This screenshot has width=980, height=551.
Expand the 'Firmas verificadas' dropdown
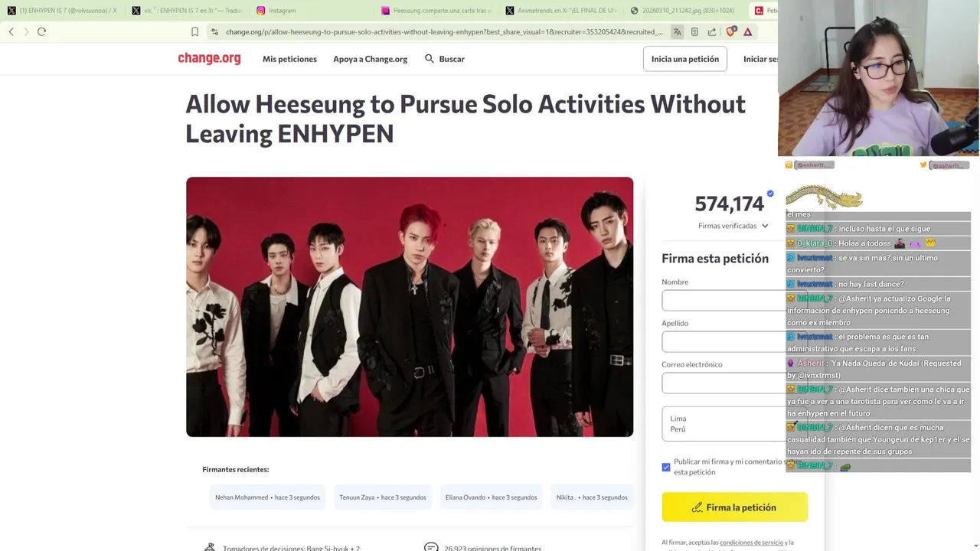(733, 226)
